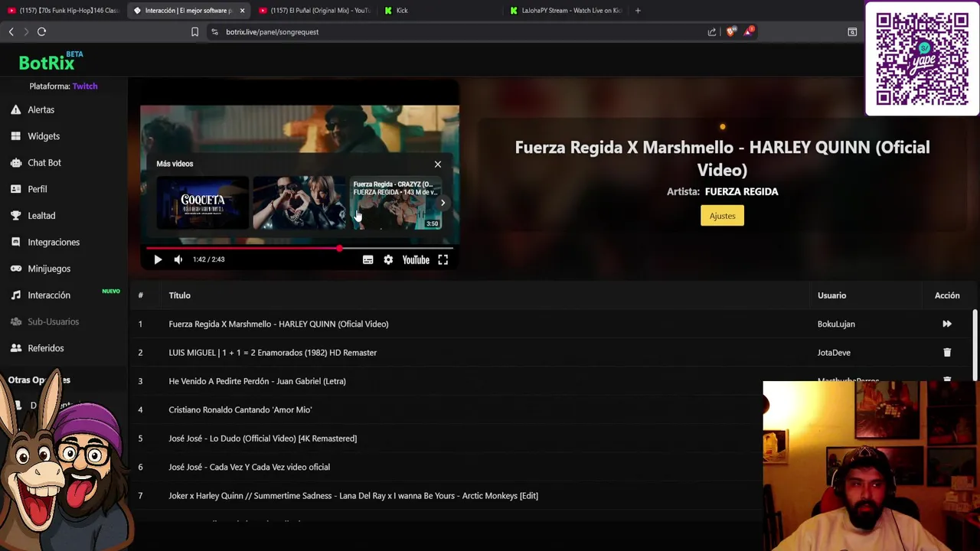Reload the browser page

[41, 32]
